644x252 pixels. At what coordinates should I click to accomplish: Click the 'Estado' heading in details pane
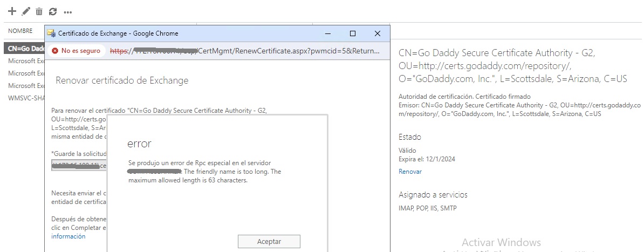(x=409, y=137)
